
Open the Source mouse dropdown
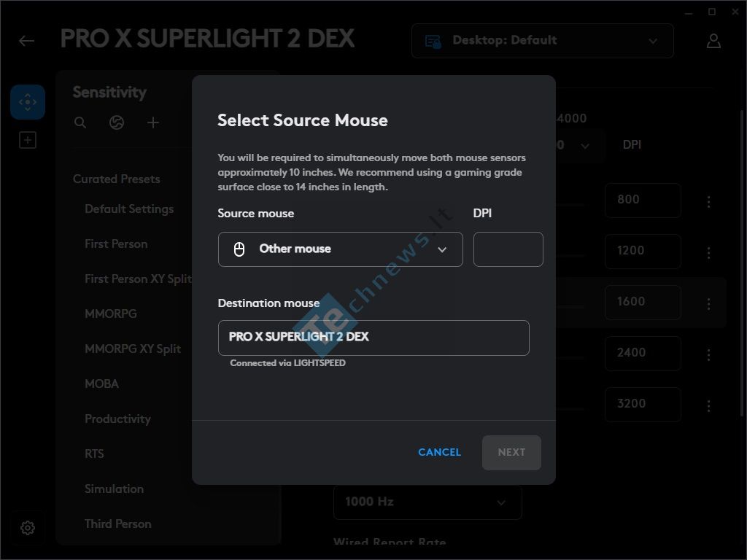point(340,249)
